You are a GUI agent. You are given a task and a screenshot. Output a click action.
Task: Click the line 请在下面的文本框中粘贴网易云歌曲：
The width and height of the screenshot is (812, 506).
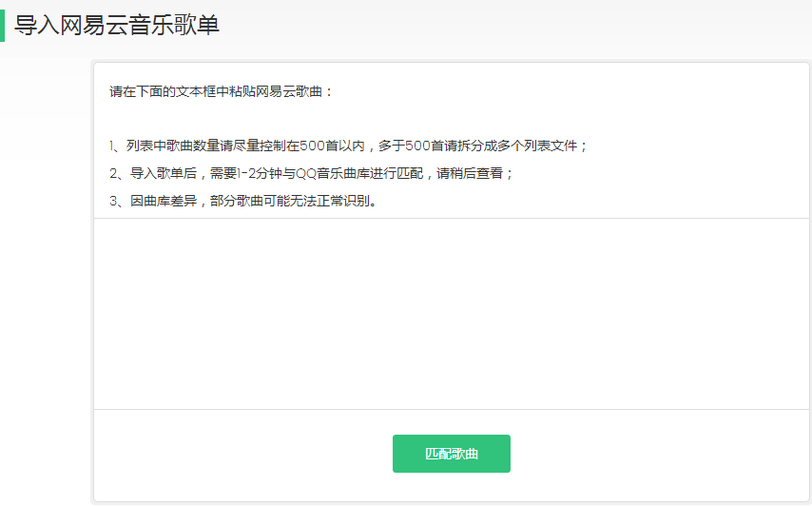[x=222, y=91]
